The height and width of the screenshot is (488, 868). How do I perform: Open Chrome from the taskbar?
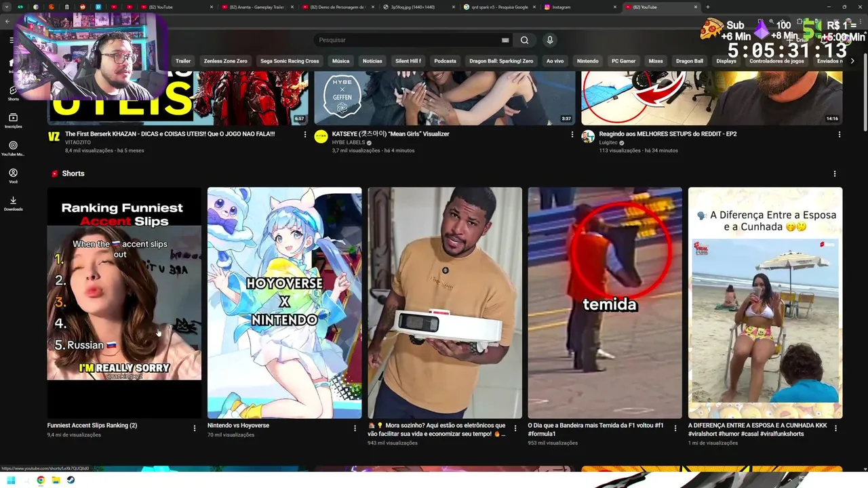click(41, 480)
